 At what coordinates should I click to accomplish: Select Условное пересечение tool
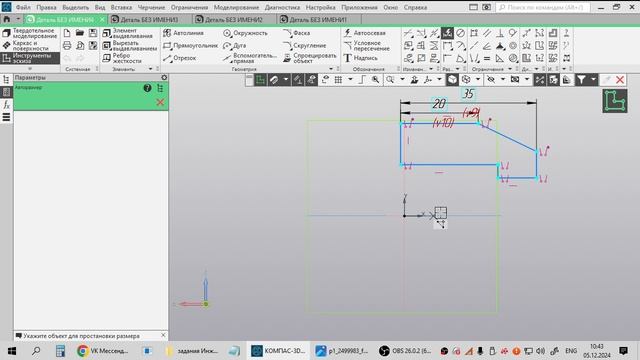pyautogui.click(x=367, y=46)
